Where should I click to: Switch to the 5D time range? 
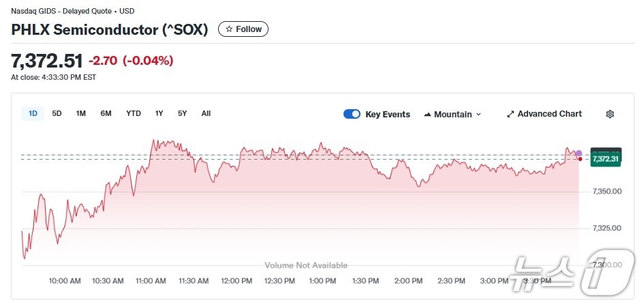pyautogui.click(x=57, y=114)
